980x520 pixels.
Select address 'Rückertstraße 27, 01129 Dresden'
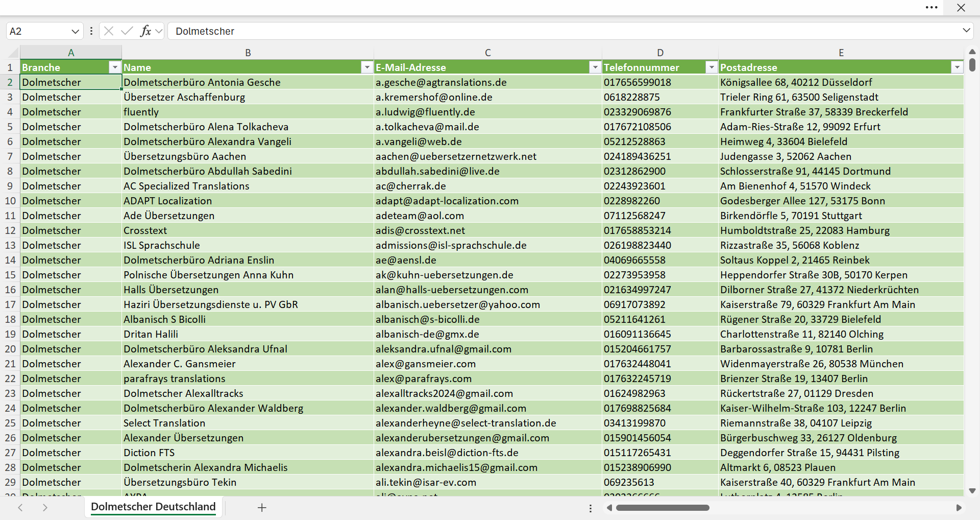click(841, 393)
